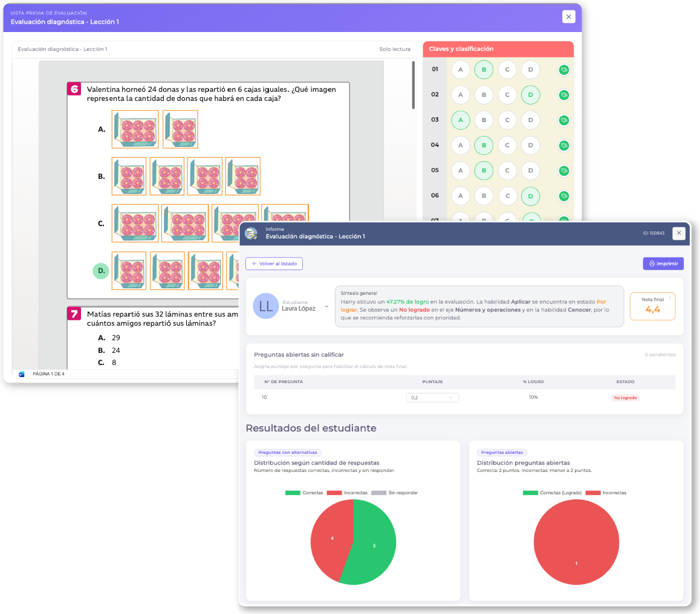Click the ID: 150843 text in the report header
700x614 pixels.
(x=653, y=233)
